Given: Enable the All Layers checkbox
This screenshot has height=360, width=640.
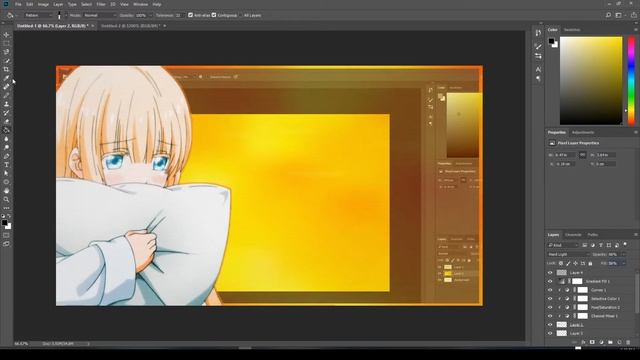Looking at the screenshot, I should 241,15.
